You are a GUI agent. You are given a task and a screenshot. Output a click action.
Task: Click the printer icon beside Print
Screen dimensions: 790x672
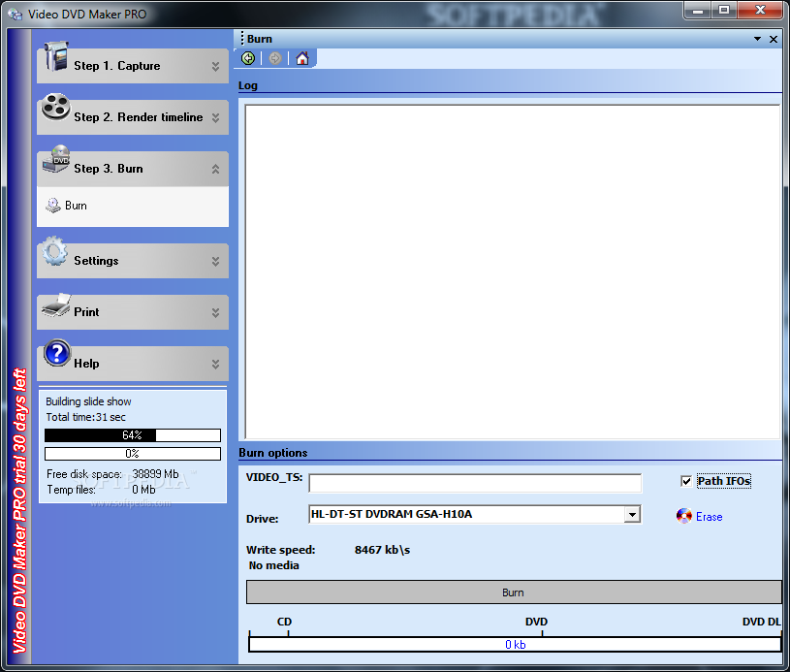(56, 305)
